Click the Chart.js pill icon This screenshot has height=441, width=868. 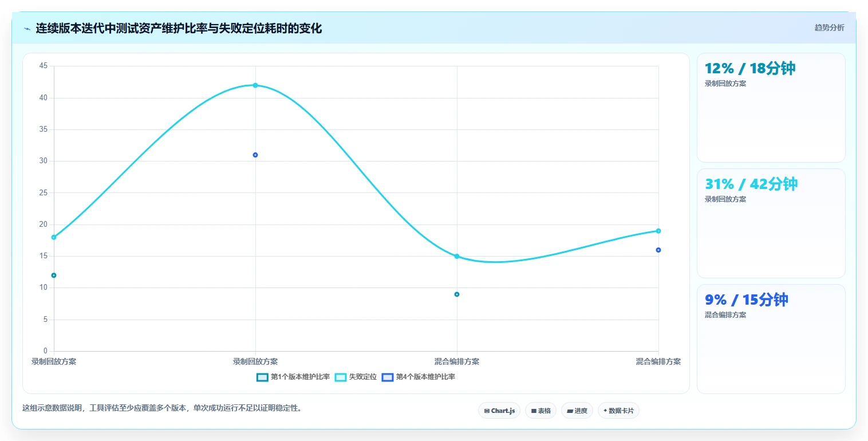[487, 411]
